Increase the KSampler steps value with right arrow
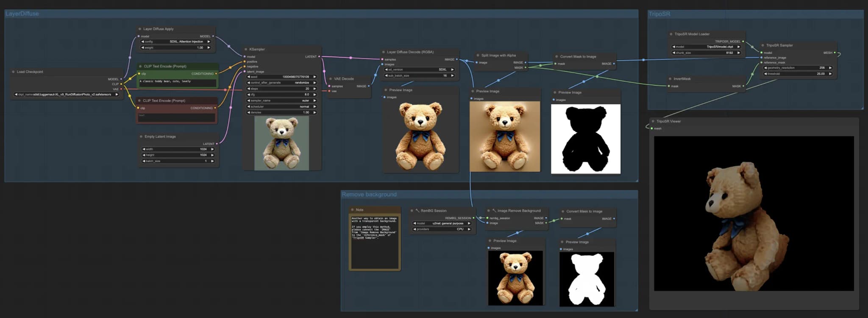868x318 pixels. [x=314, y=89]
